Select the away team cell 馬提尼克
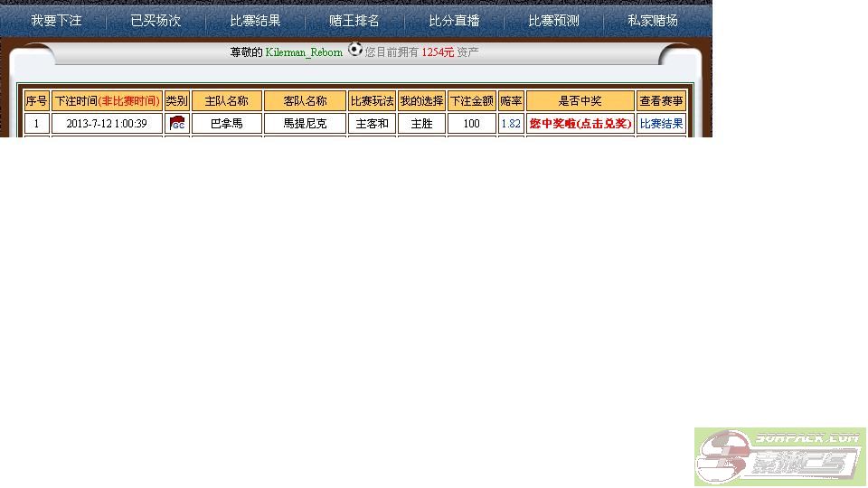868x488 pixels. tap(305, 124)
